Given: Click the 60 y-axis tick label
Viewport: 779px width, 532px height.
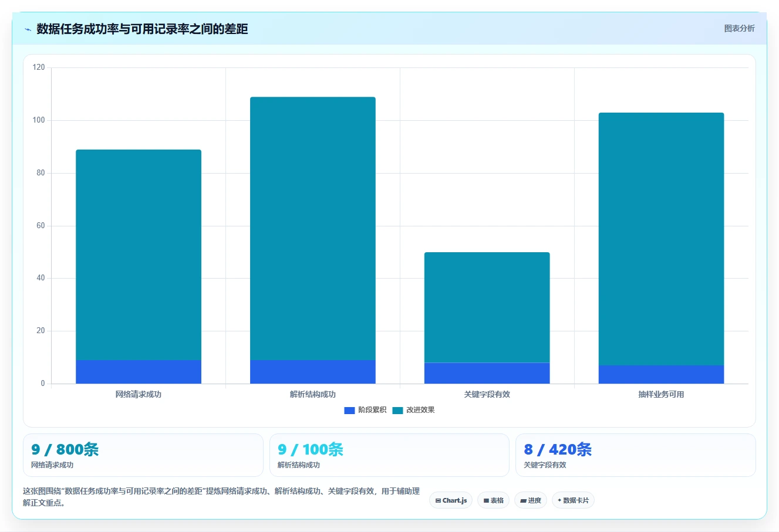Looking at the screenshot, I should [x=41, y=226].
